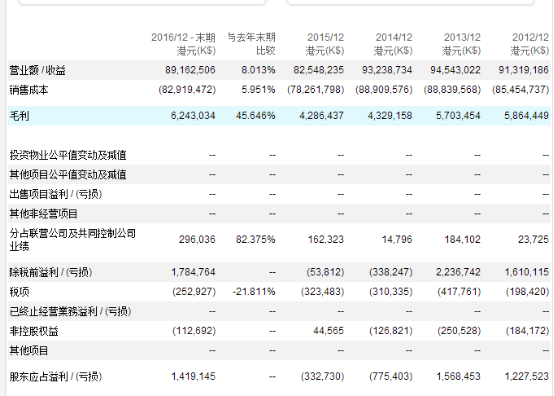The height and width of the screenshot is (396, 554).
Task: Click 2014 cost value (88,909,576)
Action: tap(384, 89)
